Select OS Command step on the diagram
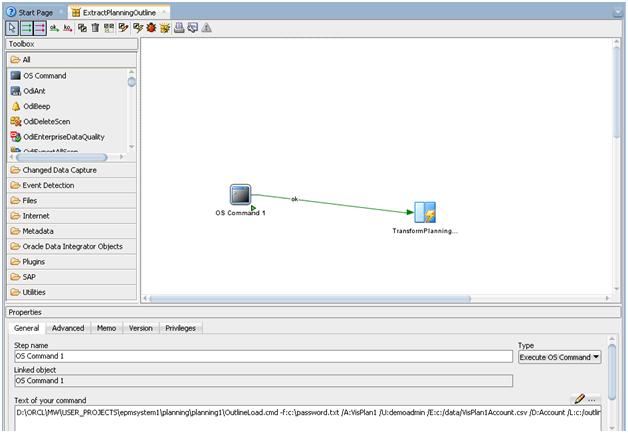This screenshot has width=628, height=433. click(241, 195)
